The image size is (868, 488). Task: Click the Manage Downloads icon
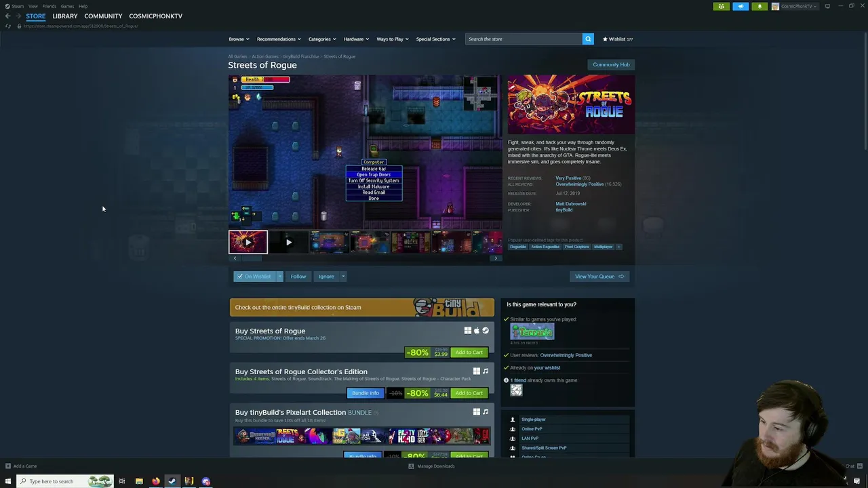point(411,466)
